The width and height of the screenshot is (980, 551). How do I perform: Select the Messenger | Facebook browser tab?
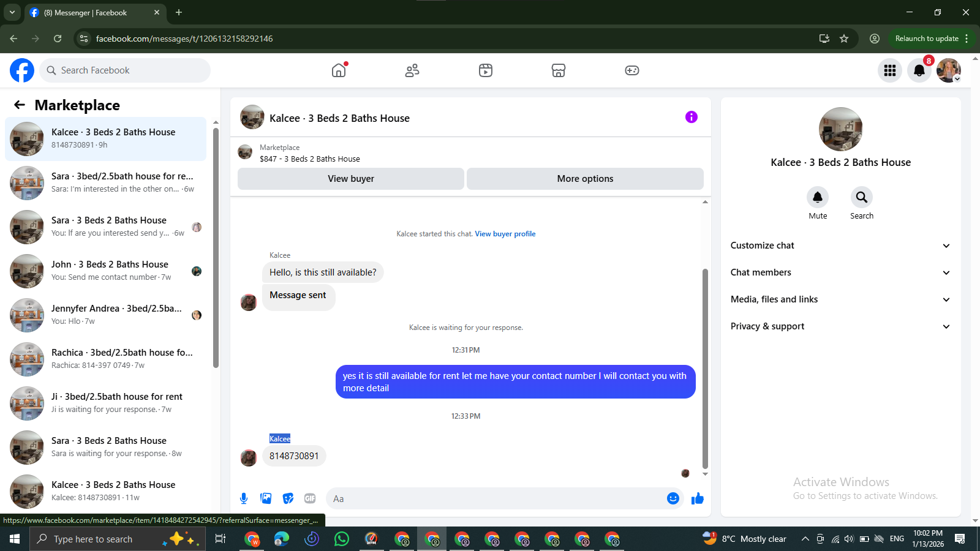click(95, 12)
